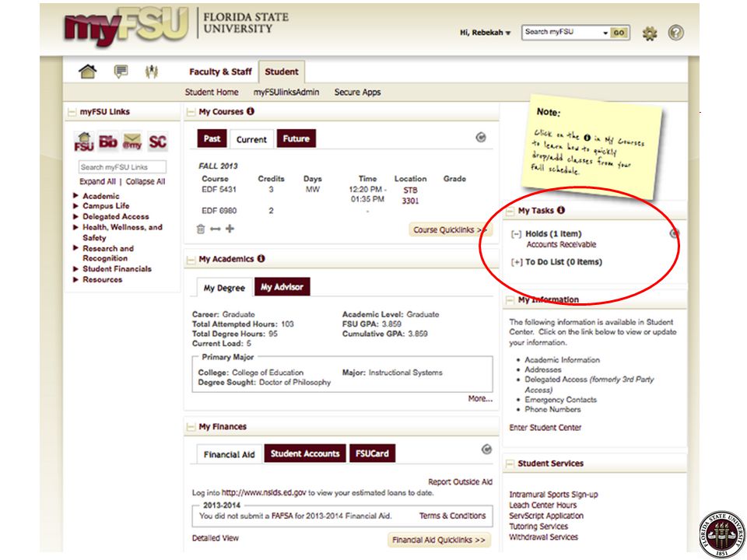
Task: Open Intramural Sports Sign-up link
Action: pos(553,495)
